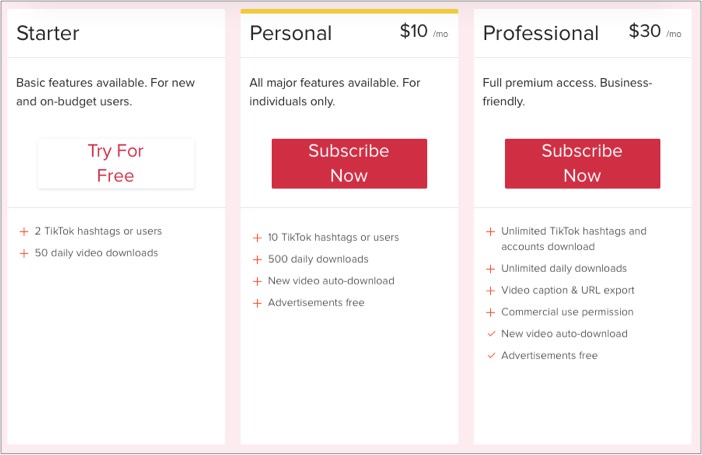Click the $30 per month price

point(655,31)
